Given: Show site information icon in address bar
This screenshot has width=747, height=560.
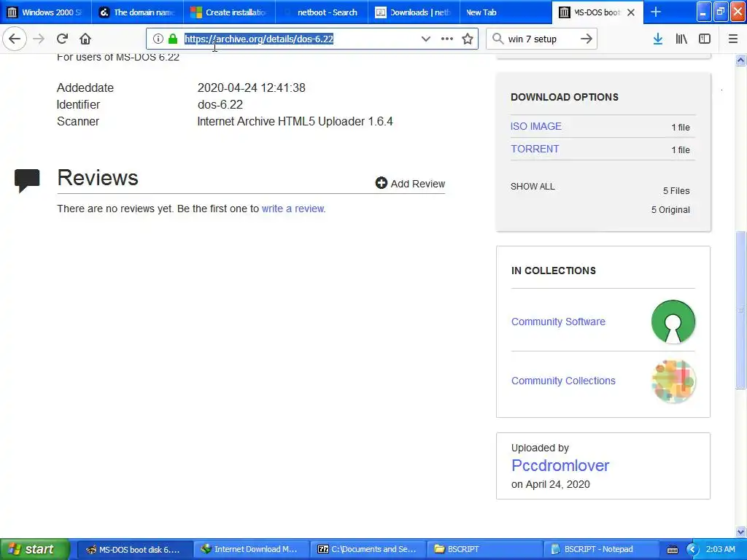Looking at the screenshot, I should point(158,39).
